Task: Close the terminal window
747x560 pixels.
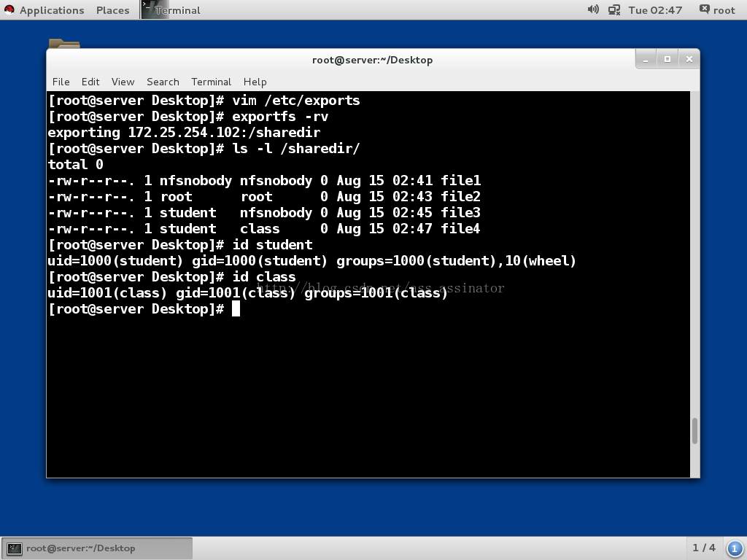Action: click(689, 59)
